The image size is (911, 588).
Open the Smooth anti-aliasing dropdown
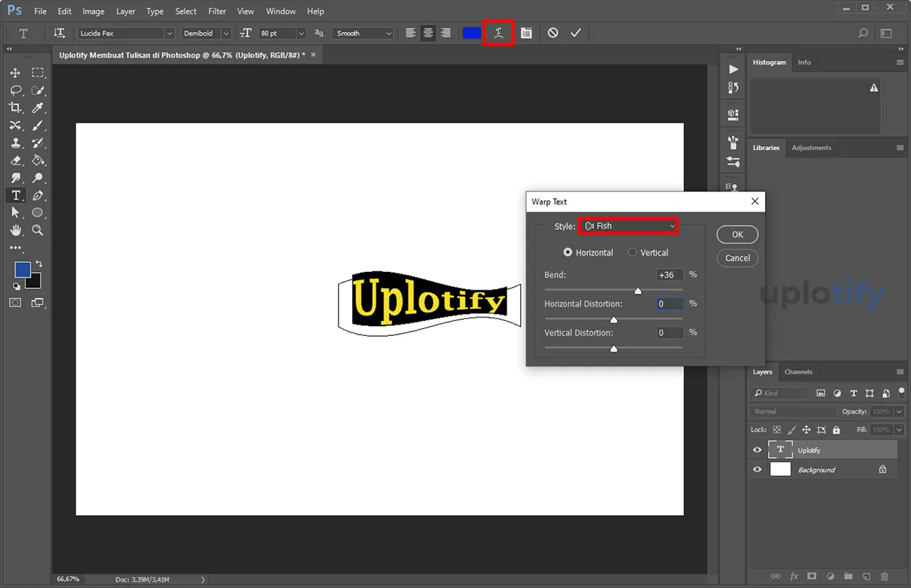click(364, 33)
